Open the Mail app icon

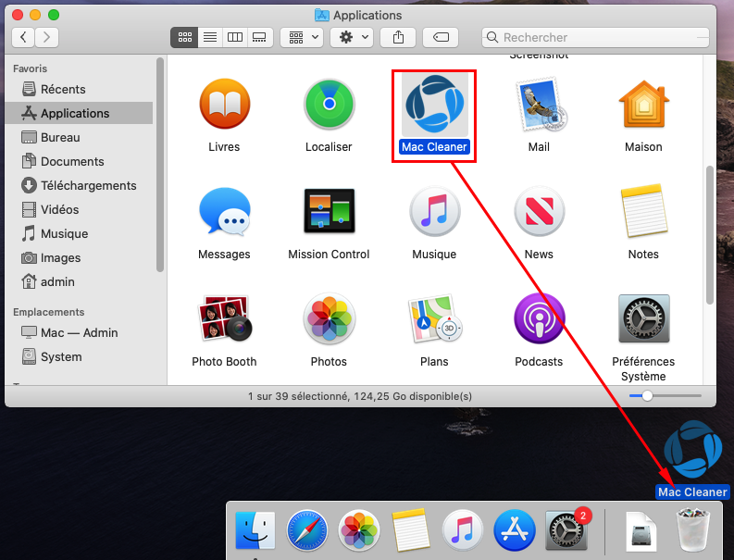[x=540, y=104]
